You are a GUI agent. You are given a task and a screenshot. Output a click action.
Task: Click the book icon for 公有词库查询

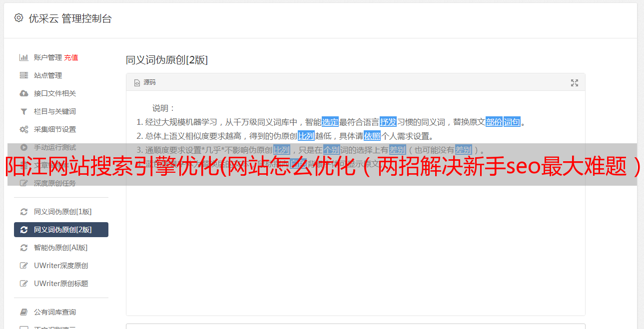23,312
